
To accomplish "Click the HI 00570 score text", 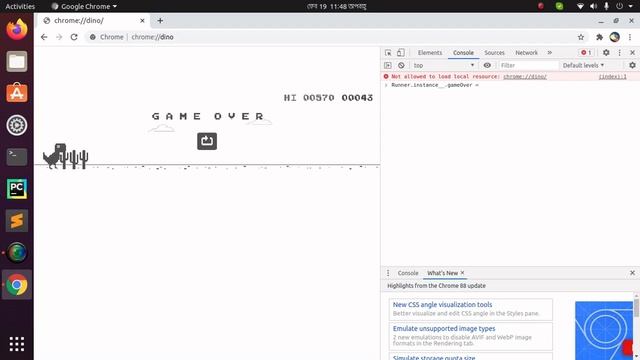I will [309, 98].
